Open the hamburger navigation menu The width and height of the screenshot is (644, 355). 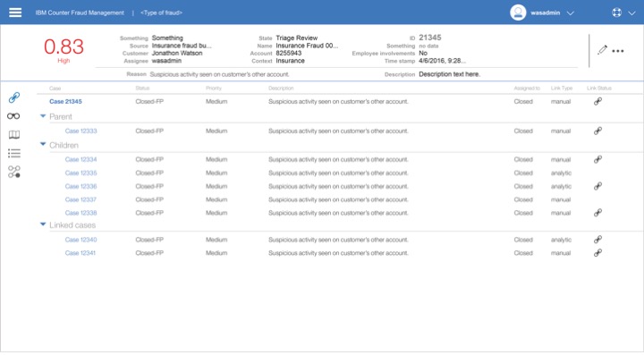15,13
